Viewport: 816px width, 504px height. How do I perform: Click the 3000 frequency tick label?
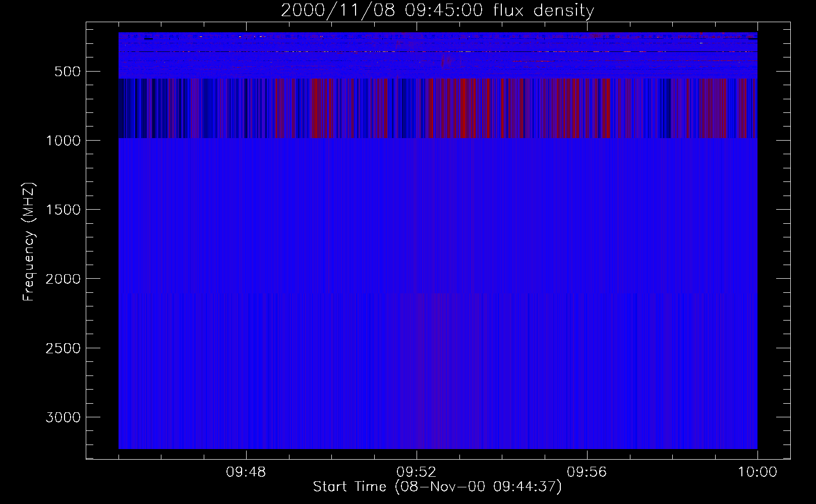tap(63, 417)
